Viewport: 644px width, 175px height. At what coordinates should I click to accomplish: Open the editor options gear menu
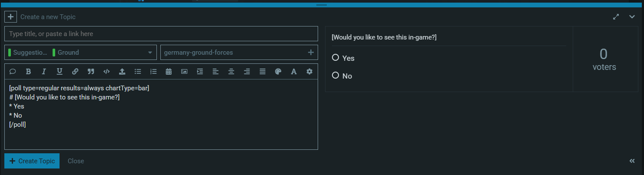(309, 72)
